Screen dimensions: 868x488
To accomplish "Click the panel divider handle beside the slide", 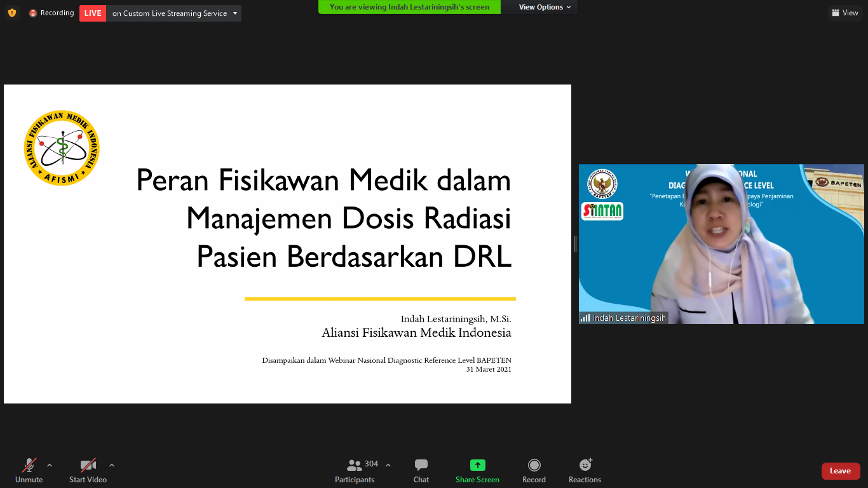I will click(575, 244).
